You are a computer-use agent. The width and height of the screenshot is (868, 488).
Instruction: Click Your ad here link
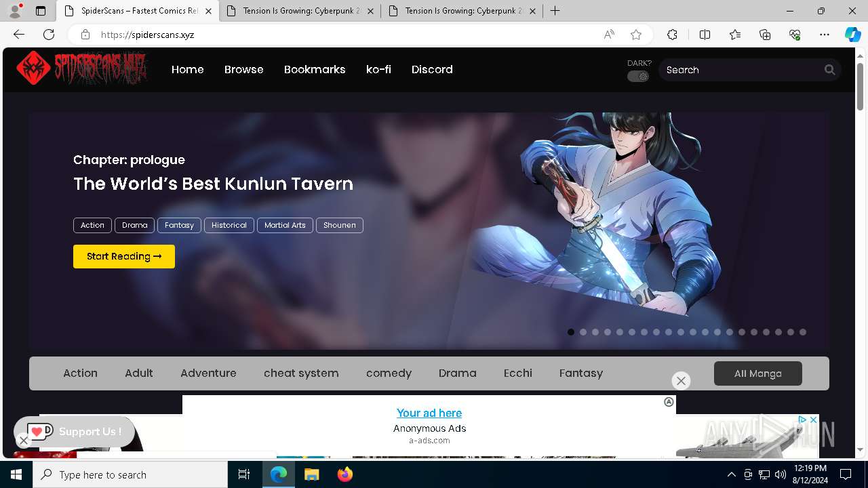point(429,413)
